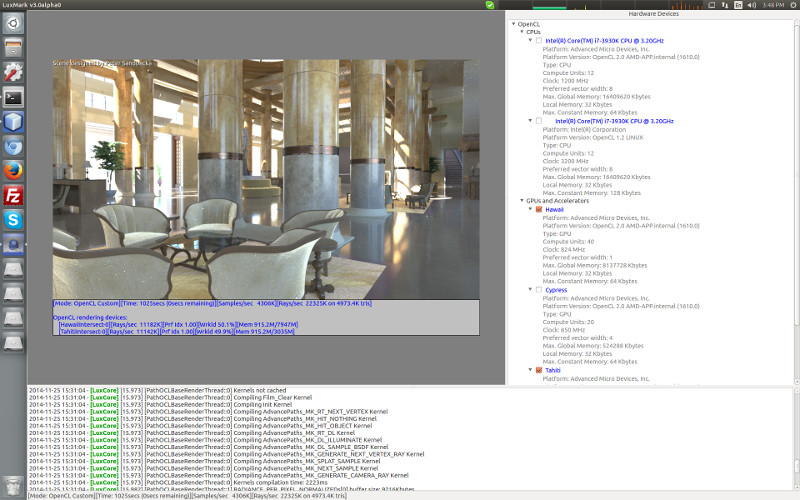Click 'Clock: 824 MHz' row
This screenshot has height=500, width=800.
(x=564, y=249)
